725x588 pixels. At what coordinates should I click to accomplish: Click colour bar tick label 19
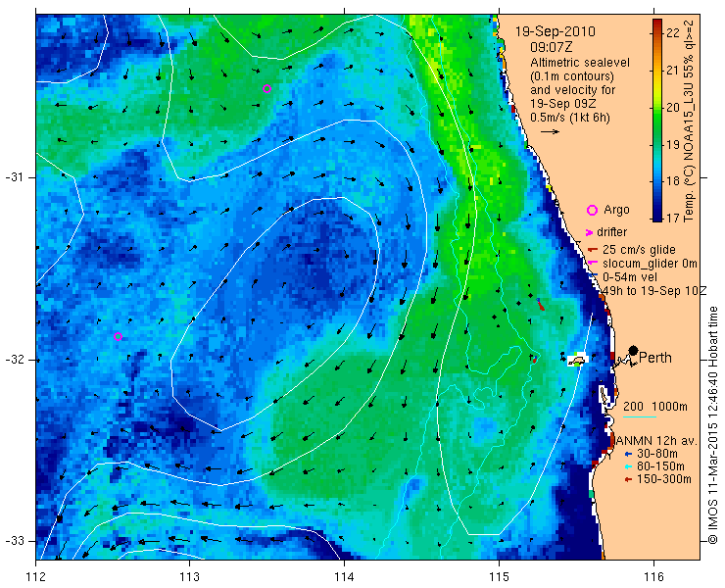(x=673, y=144)
